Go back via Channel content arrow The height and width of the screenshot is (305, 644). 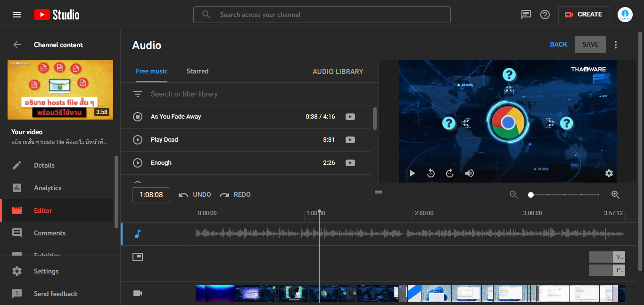[17, 45]
